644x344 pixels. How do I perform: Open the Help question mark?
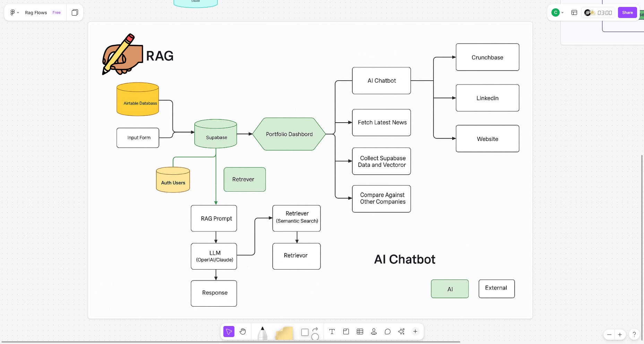[x=634, y=334]
